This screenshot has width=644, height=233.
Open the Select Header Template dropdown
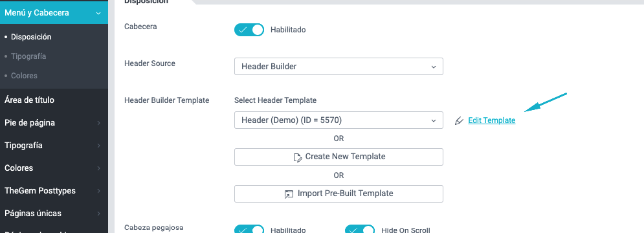339,120
